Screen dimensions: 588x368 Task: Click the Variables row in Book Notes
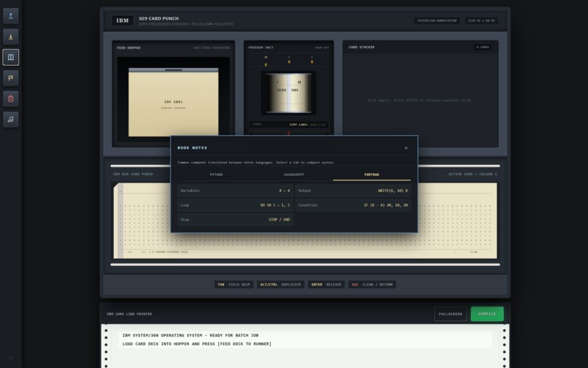pos(235,191)
